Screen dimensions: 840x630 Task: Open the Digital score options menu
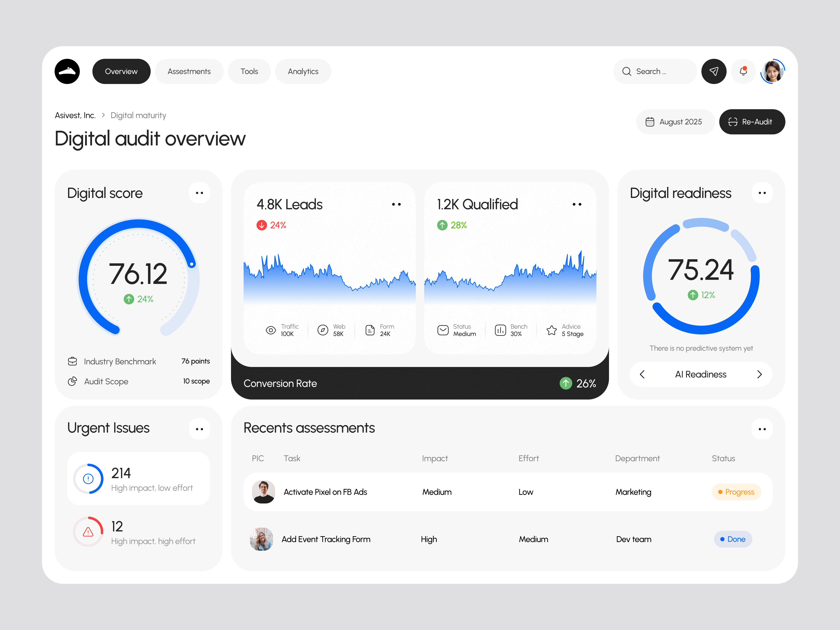point(199,192)
